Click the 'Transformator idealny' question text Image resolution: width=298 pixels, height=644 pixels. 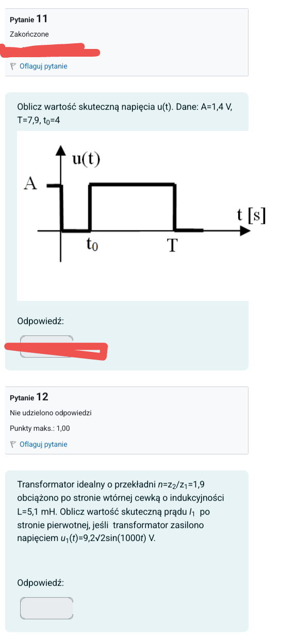56,484
